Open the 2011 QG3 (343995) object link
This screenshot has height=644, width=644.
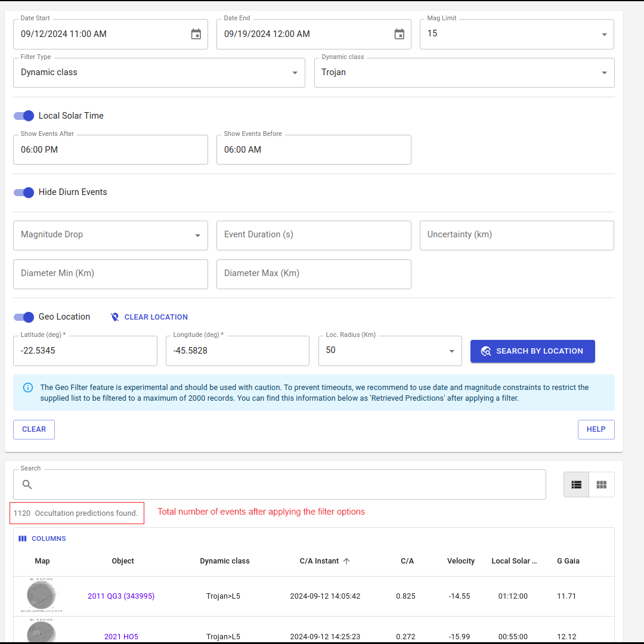(121, 596)
